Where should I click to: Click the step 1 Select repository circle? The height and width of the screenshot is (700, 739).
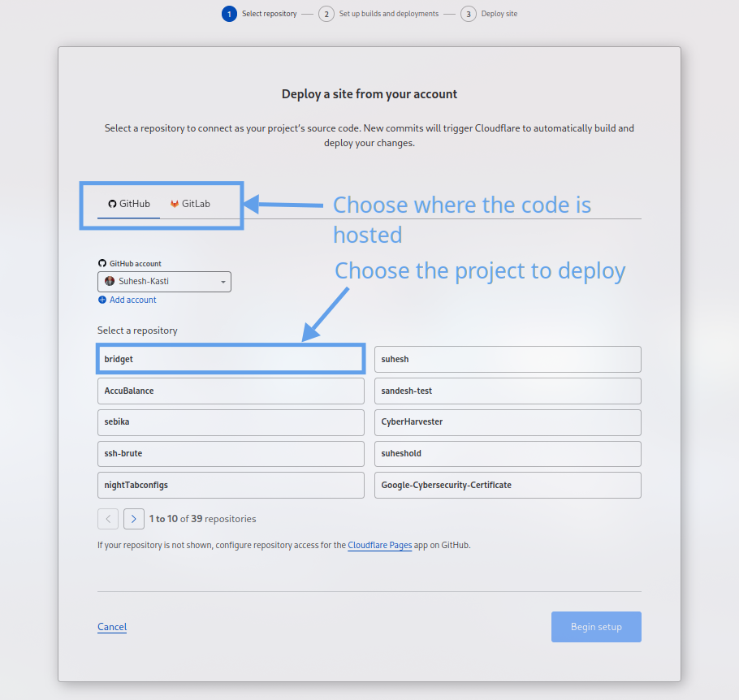pyautogui.click(x=228, y=13)
